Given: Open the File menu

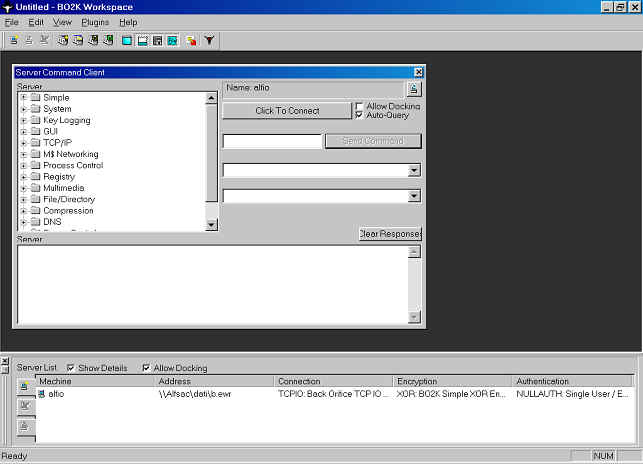Looking at the screenshot, I should point(11,22).
